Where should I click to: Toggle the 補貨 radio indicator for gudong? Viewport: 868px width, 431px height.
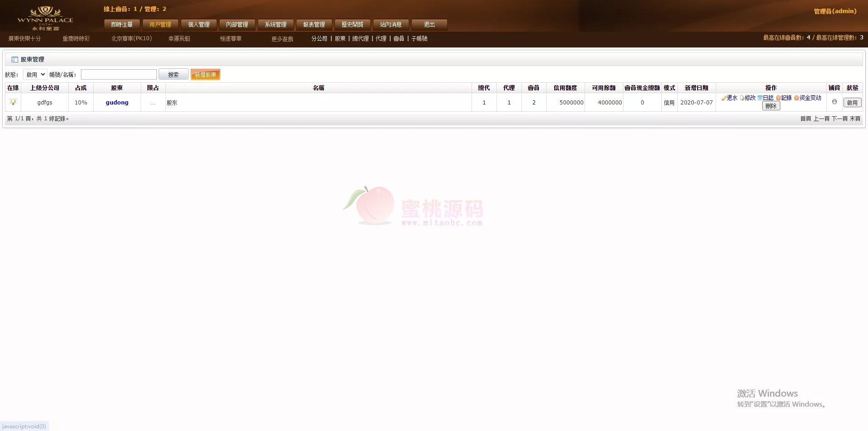(835, 102)
